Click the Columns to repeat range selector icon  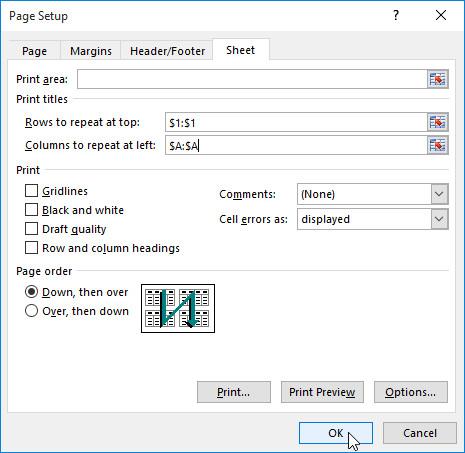pyautogui.click(x=438, y=145)
